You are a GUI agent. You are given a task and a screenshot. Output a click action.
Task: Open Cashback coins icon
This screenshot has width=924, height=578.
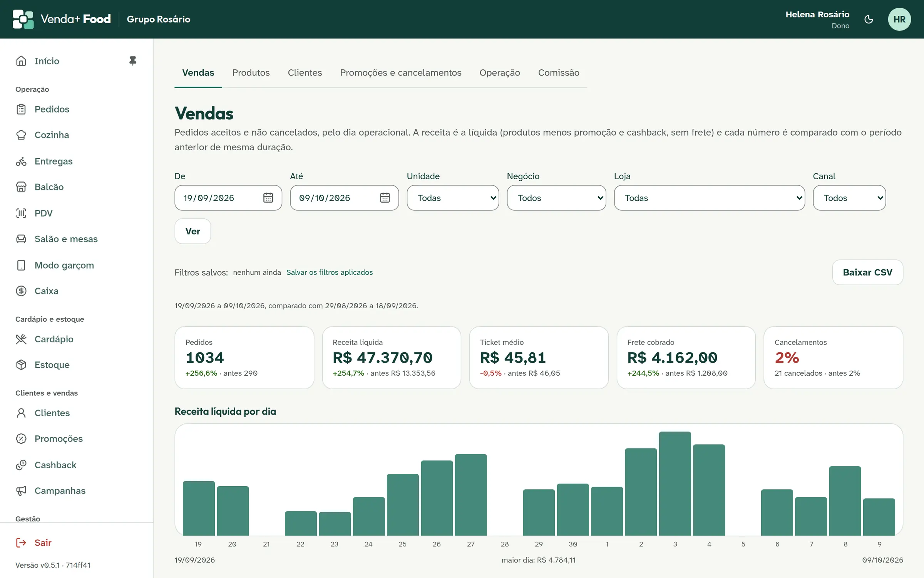[x=21, y=465]
